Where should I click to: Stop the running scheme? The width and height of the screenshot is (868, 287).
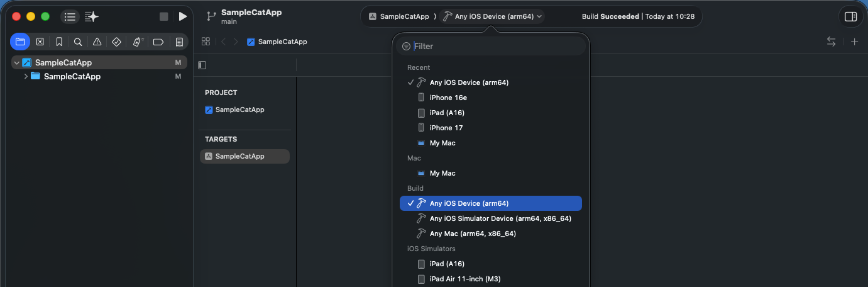click(164, 16)
